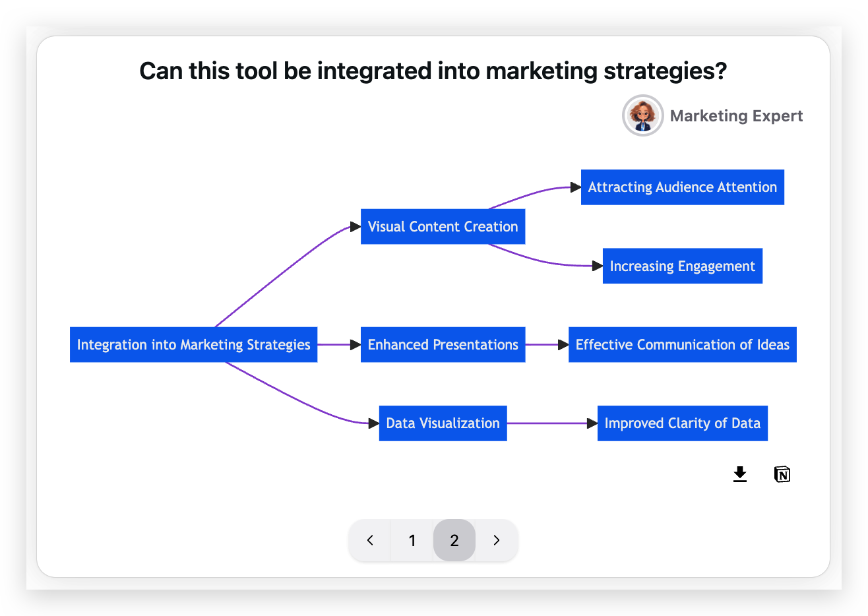Select the Attracting Audience Attention node
868x616 pixels.
tap(682, 187)
